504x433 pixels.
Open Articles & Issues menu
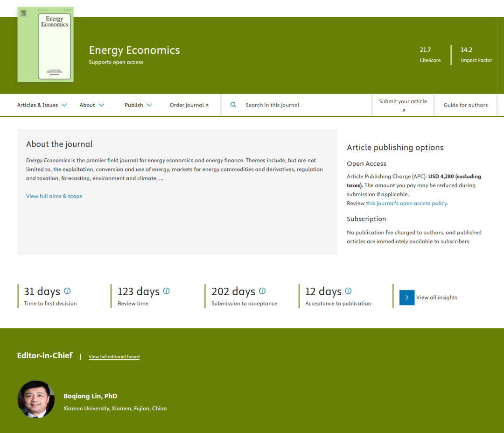pyautogui.click(x=42, y=105)
